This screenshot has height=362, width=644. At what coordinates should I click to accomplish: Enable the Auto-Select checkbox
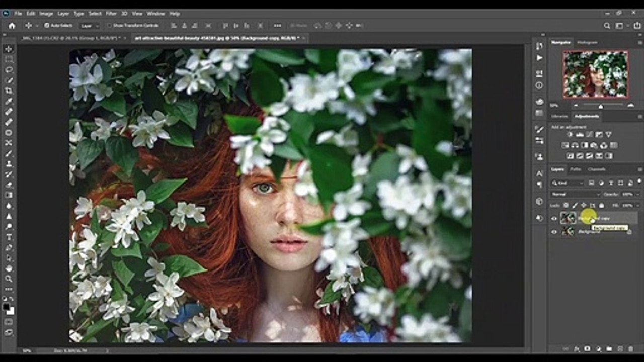[46, 26]
